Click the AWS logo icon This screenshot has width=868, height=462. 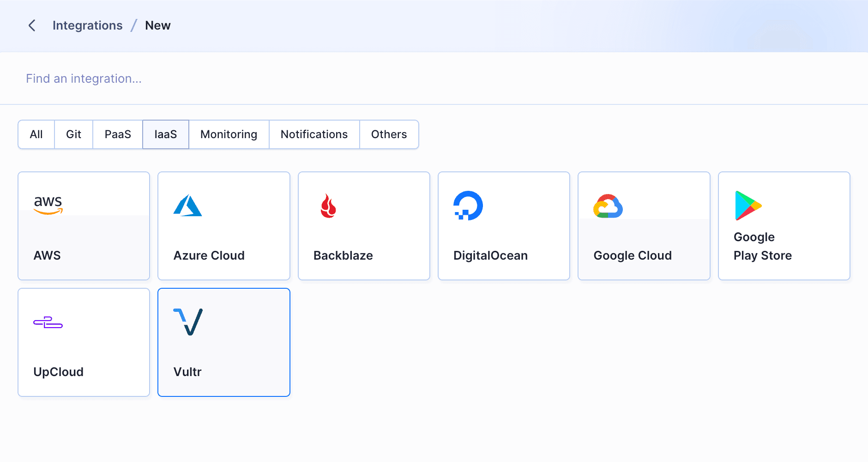pyautogui.click(x=48, y=205)
